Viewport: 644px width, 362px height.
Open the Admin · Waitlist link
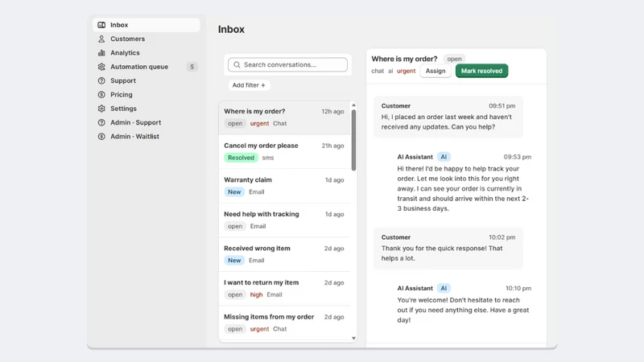click(x=147, y=137)
